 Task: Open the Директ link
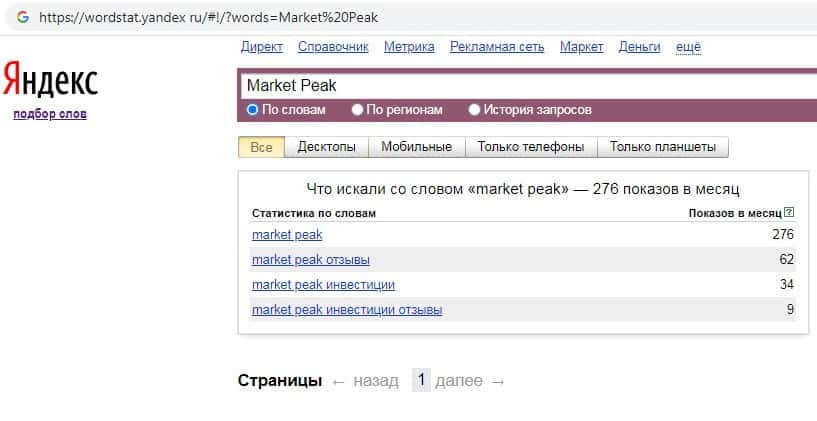click(x=262, y=47)
